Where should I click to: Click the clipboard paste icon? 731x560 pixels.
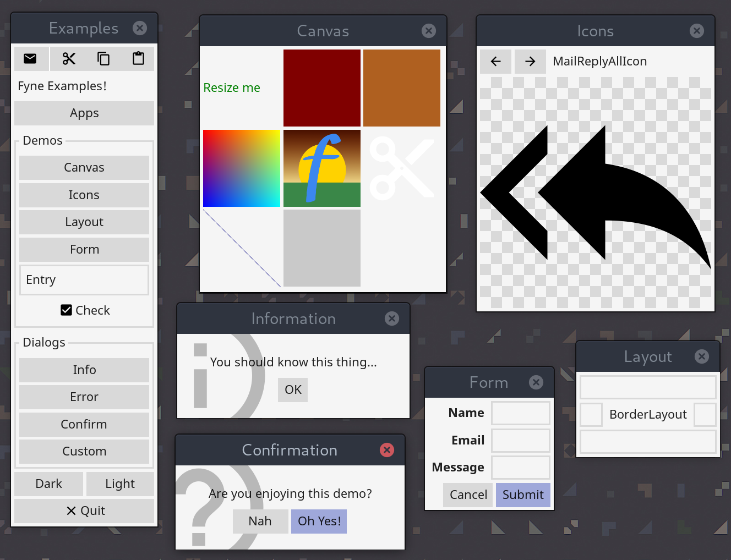138,59
